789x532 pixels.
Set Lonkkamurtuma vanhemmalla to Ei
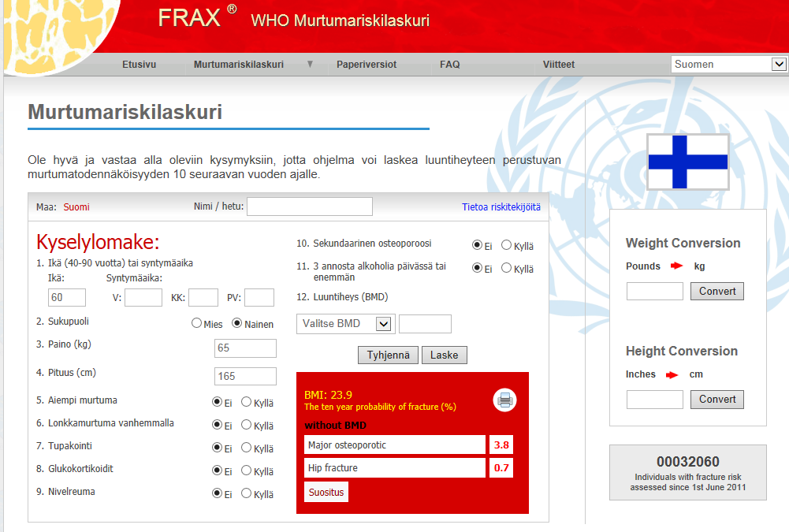(x=217, y=425)
